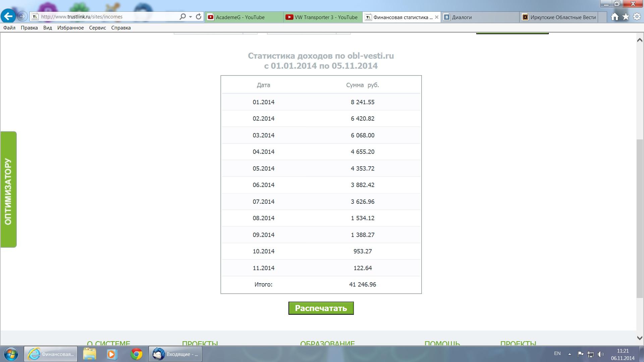This screenshot has width=644, height=362.
Task: Click the scrollbar down arrow
Action: [x=639, y=338]
